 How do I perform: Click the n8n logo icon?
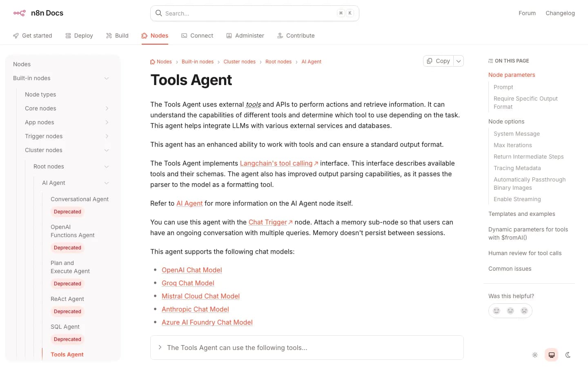(x=19, y=13)
